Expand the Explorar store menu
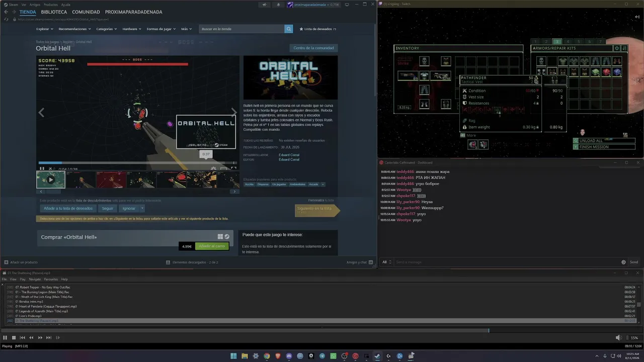The width and height of the screenshot is (644, 362). [44, 29]
